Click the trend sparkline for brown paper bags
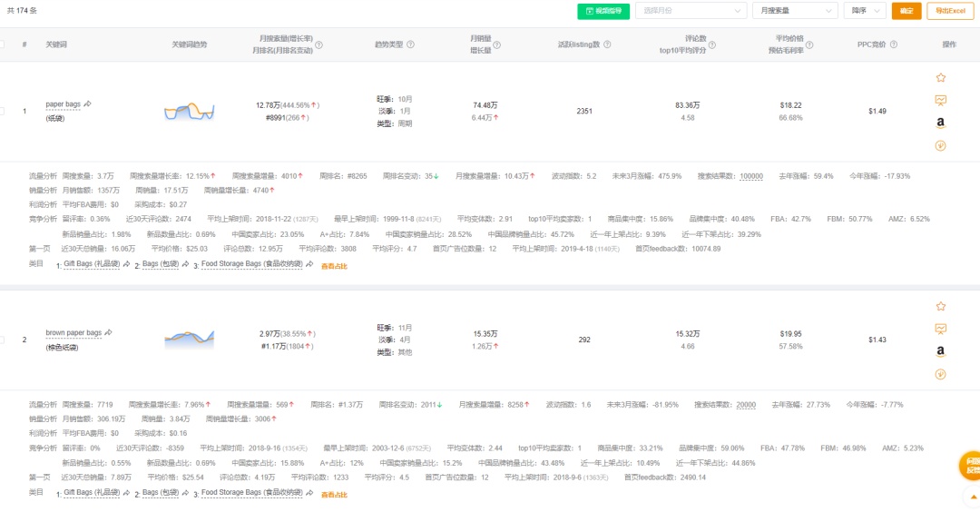980x512 pixels. click(x=190, y=339)
